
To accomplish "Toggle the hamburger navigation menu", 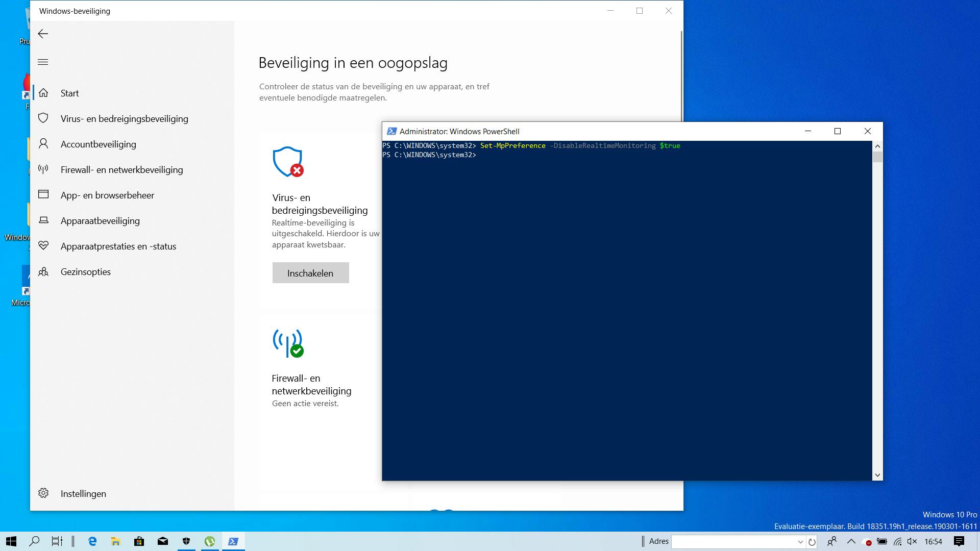I will [x=43, y=62].
